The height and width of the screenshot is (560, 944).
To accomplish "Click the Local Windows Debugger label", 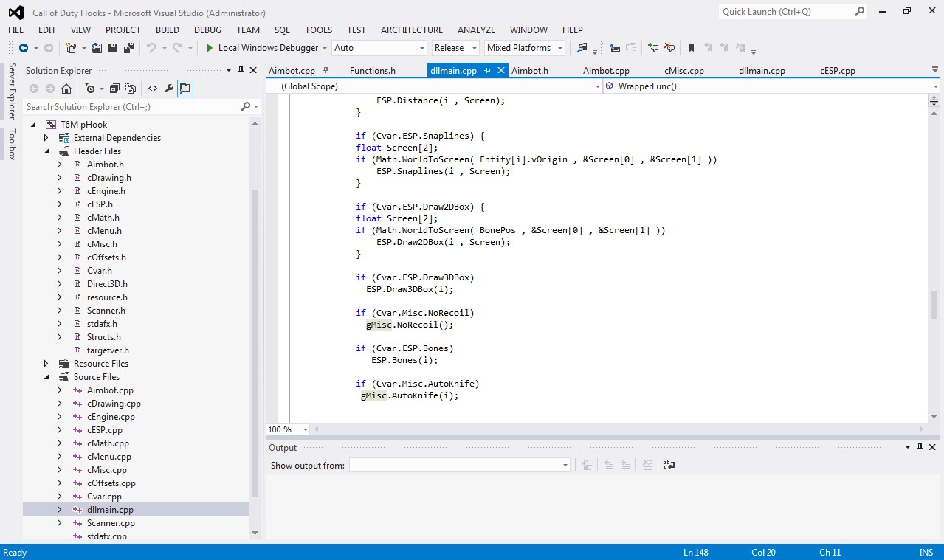I will (269, 48).
